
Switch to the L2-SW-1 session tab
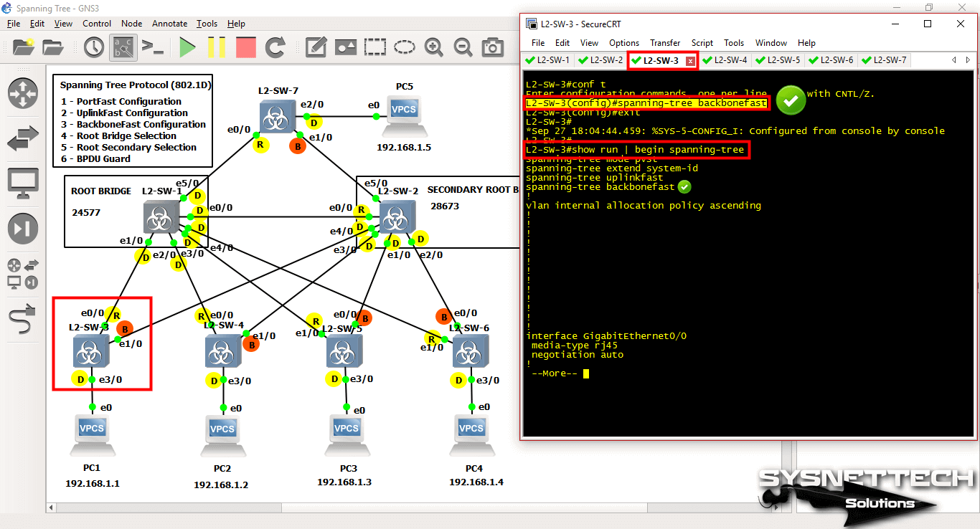[548, 60]
